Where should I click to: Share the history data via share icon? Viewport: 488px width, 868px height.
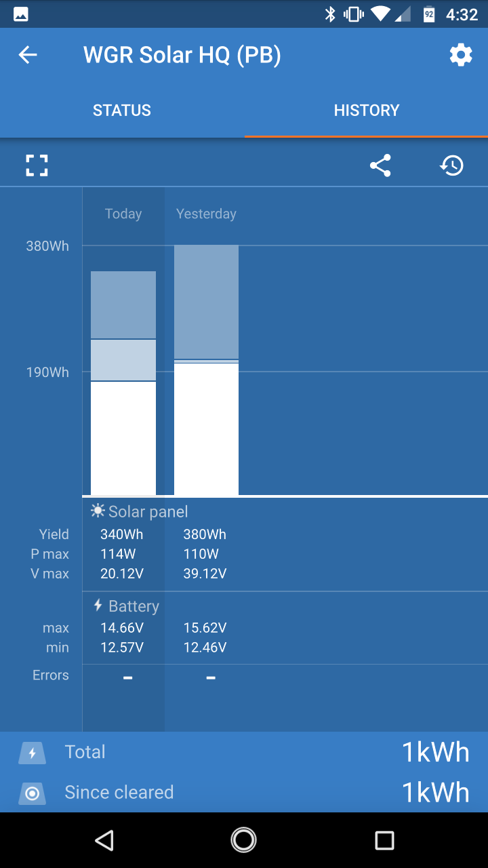[380, 165]
